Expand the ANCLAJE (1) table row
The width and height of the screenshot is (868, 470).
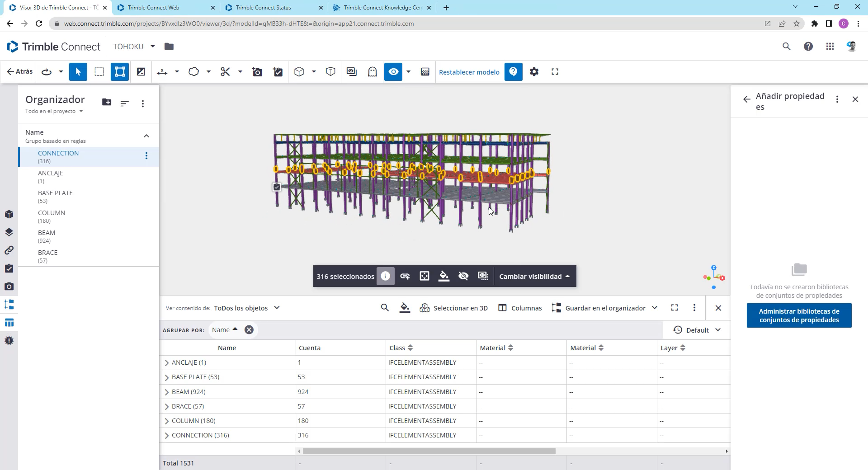166,363
